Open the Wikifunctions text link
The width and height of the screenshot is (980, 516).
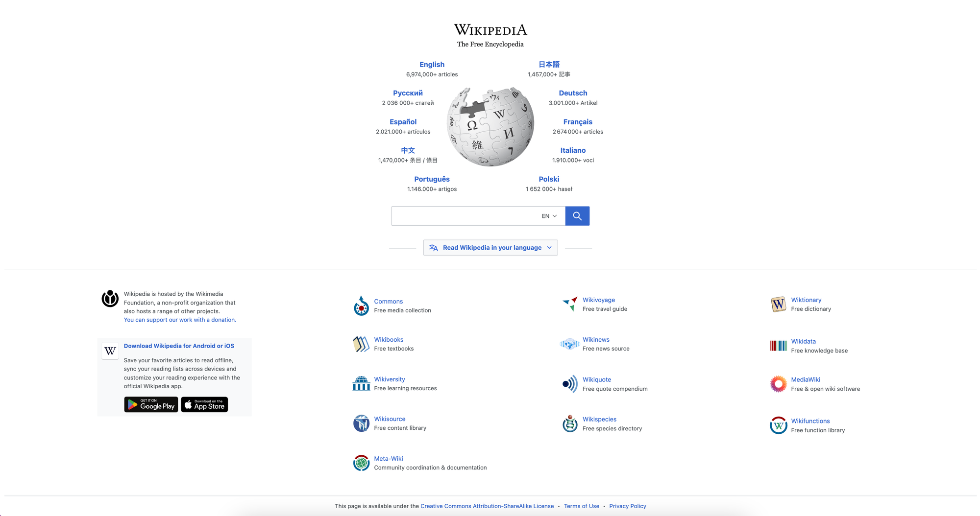coord(810,421)
